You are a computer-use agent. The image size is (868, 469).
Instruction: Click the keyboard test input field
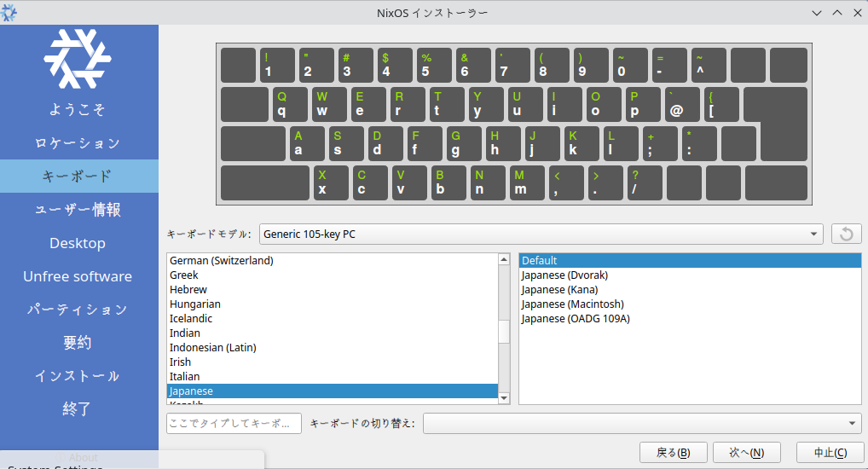(x=234, y=423)
